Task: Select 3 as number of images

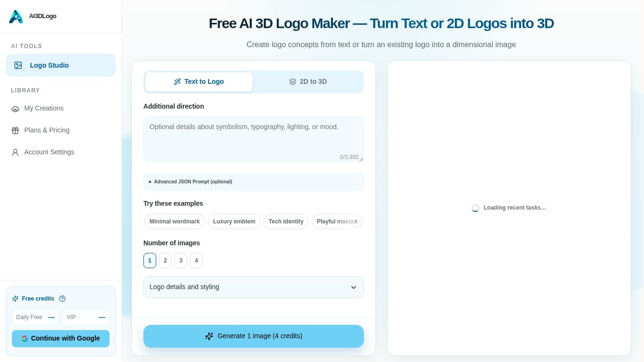Action: (181, 261)
